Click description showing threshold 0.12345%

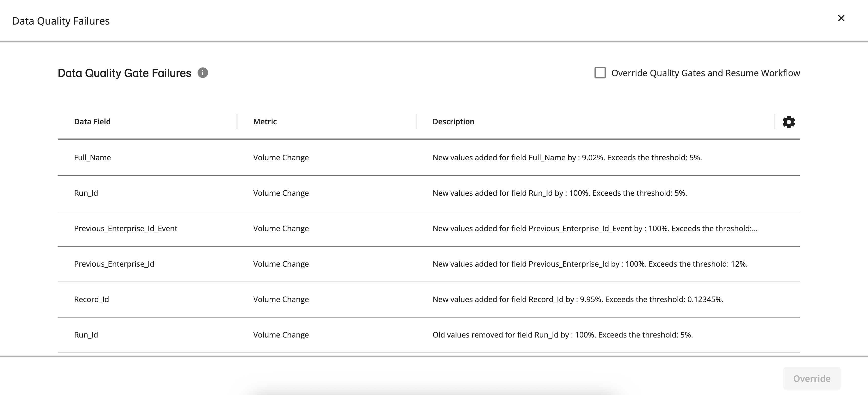(x=578, y=299)
